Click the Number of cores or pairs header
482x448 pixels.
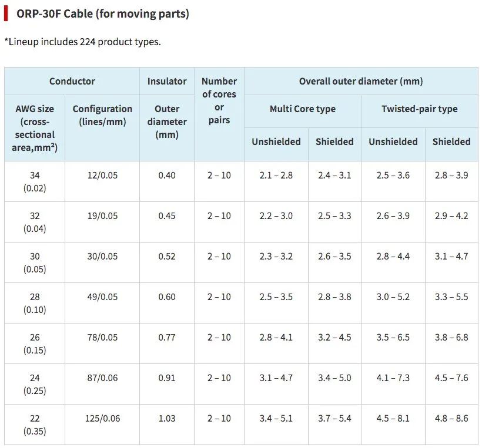[219, 100]
